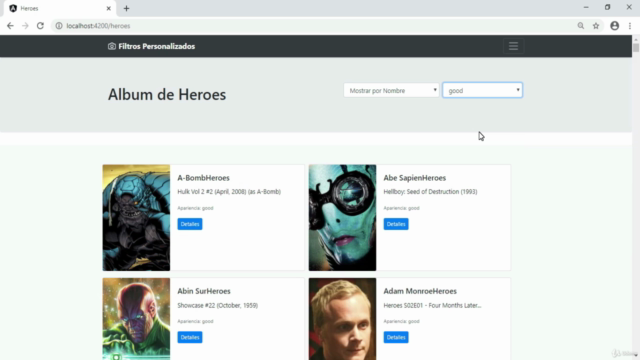
Task: Bookmark this page with the star icon
Action: pyautogui.click(x=596, y=26)
